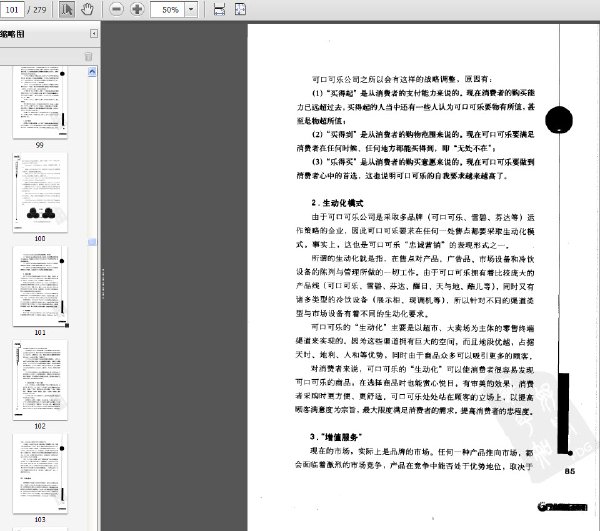600x531 pixels.
Task: Open page 100 thumbnail
Action: (x=40, y=192)
